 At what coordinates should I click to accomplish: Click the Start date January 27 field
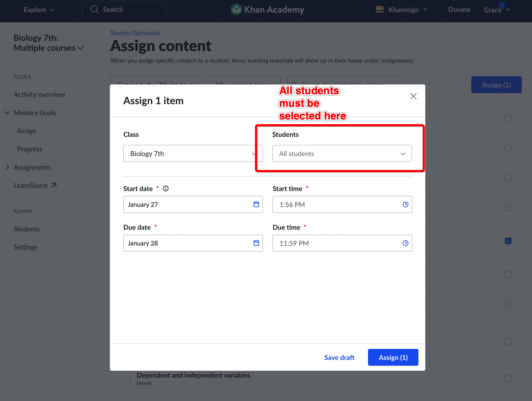[193, 204]
